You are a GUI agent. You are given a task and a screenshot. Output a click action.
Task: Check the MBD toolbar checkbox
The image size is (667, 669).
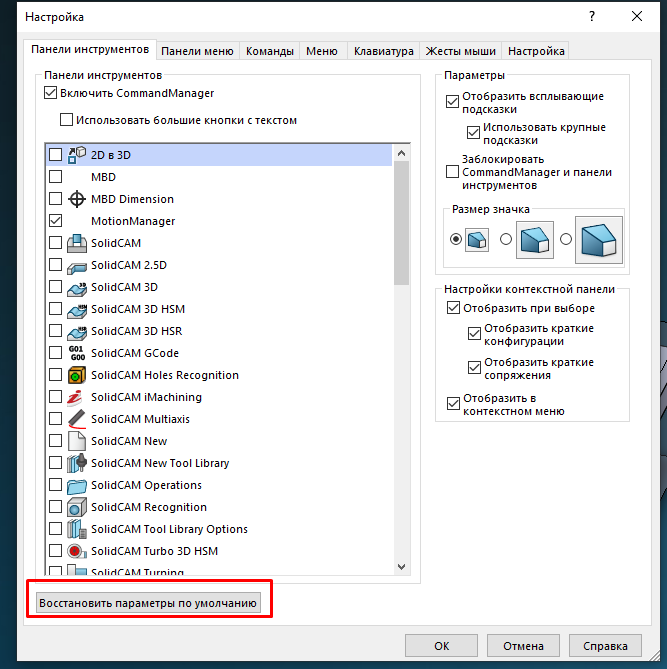(55, 176)
